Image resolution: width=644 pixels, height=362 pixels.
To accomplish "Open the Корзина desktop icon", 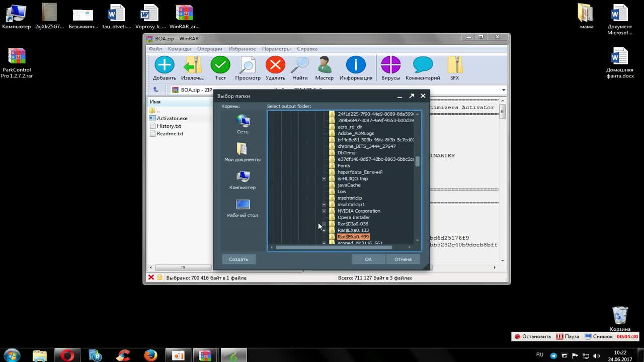I will point(620,318).
